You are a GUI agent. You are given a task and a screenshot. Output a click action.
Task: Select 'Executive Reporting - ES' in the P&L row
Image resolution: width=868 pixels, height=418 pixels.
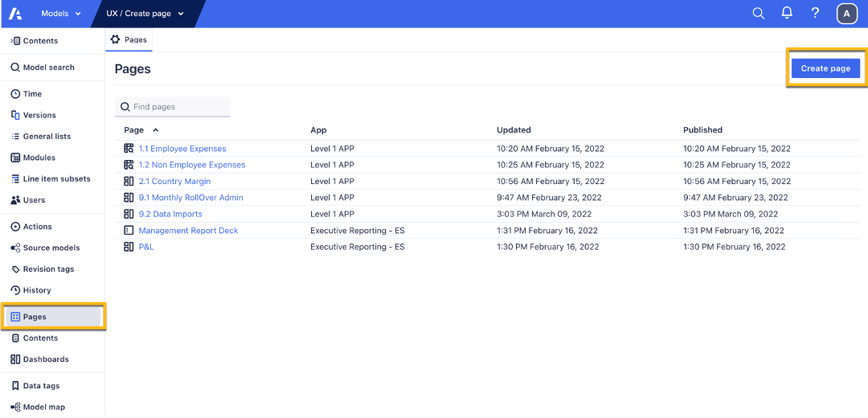click(x=357, y=247)
